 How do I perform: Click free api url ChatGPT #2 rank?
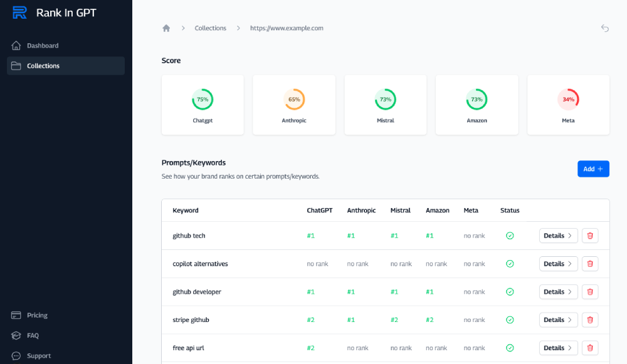click(311, 348)
